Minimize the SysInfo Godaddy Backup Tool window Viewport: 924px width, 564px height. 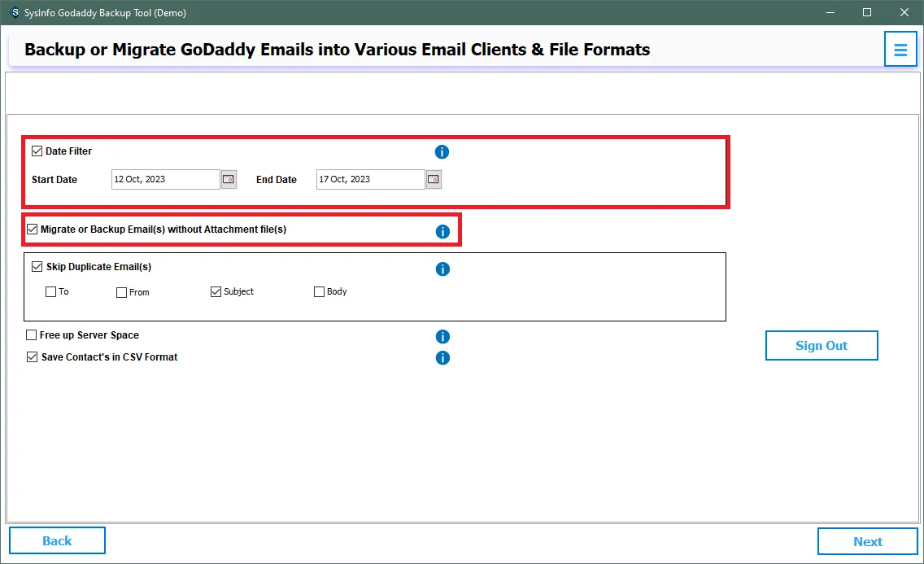pos(830,12)
